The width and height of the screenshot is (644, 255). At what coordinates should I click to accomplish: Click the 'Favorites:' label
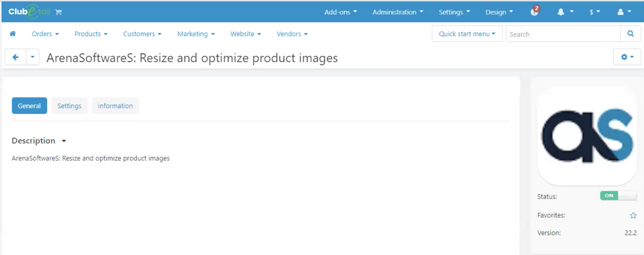click(x=551, y=215)
